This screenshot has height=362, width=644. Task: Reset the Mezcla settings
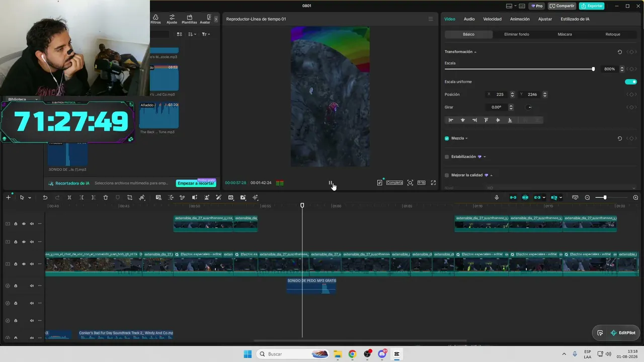coord(619,138)
